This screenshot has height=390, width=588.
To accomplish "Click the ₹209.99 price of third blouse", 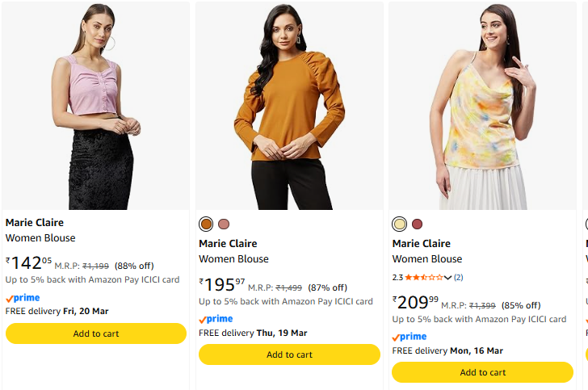I will tap(415, 303).
